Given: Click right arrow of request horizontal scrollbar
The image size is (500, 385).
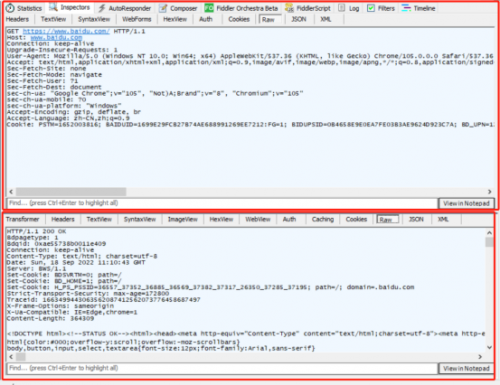Looking at the screenshot, I should 489,192.
